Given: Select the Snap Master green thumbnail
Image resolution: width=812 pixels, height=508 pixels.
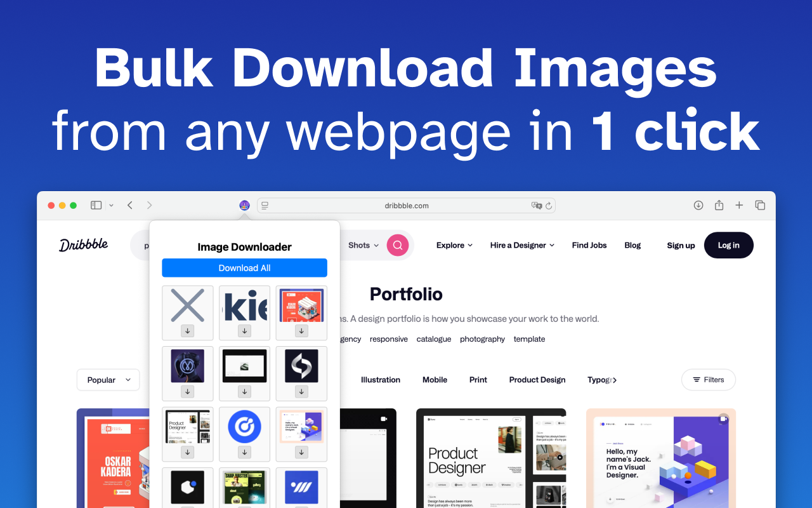Looking at the screenshot, I should click(245, 487).
